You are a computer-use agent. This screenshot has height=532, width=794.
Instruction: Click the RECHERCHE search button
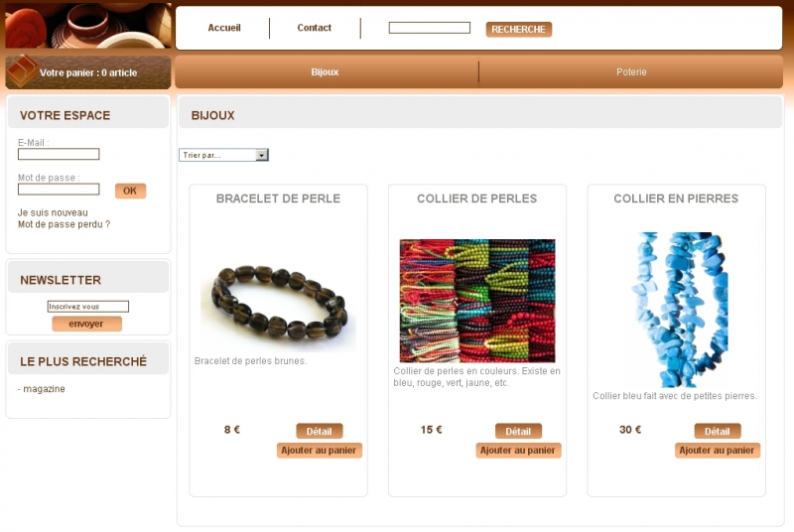click(x=518, y=30)
